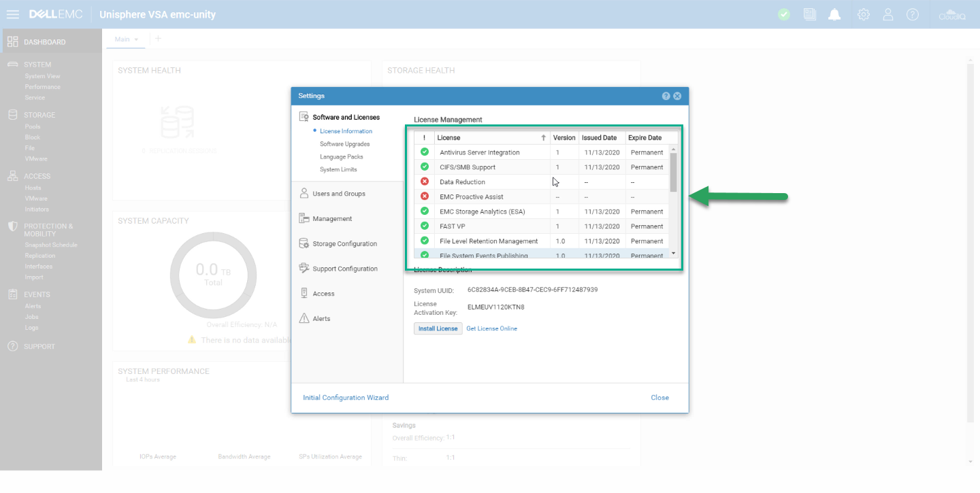
Task: Sort by the License column header
Action: [x=492, y=137]
